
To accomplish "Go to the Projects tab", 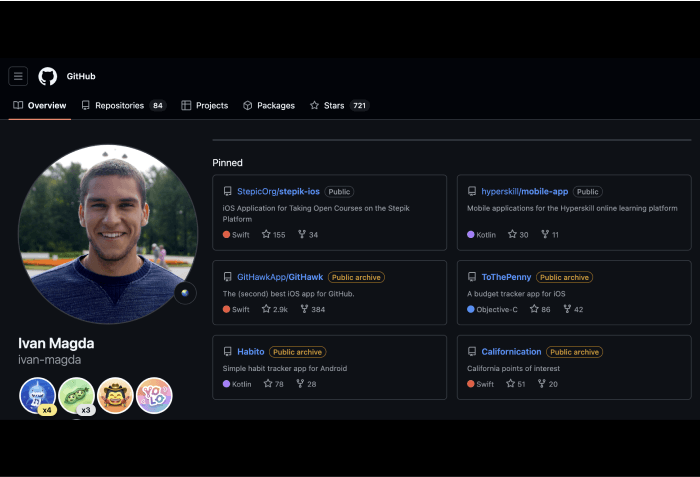I will (204, 105).
